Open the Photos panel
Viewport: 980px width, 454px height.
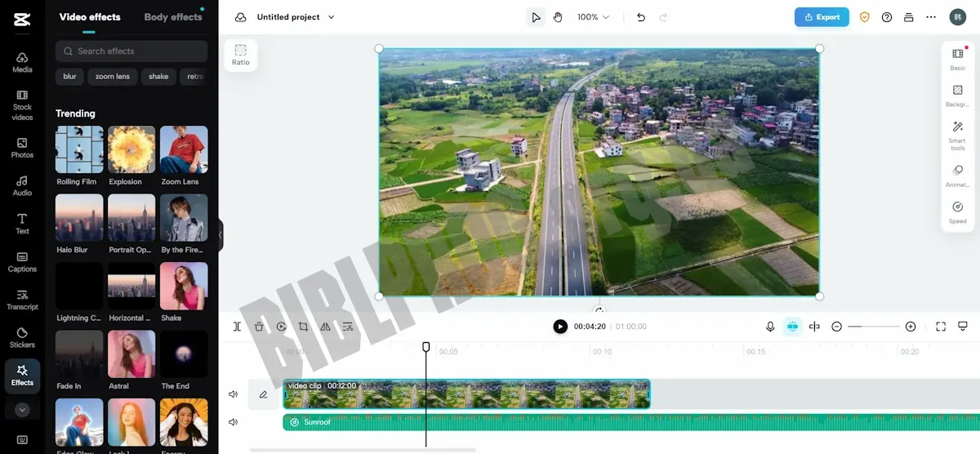22,148
